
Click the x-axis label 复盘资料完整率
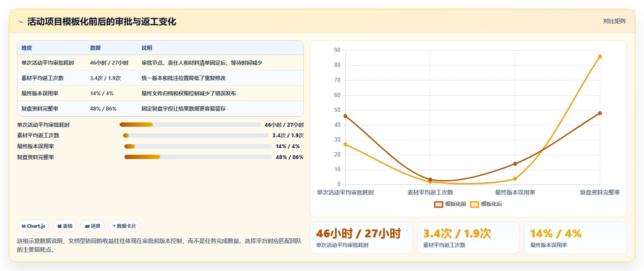click(x=600, y=192)
